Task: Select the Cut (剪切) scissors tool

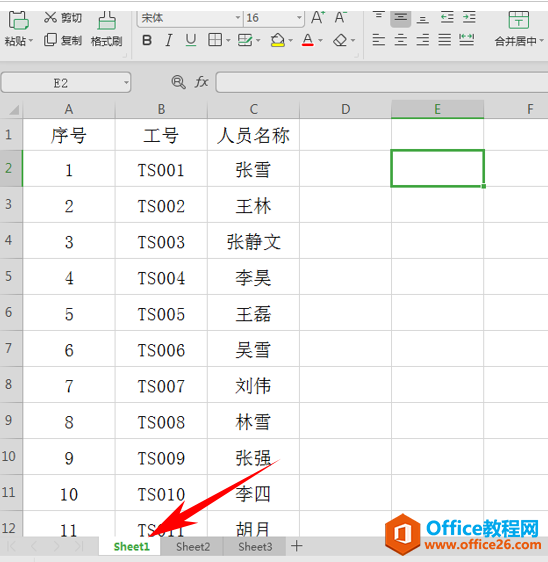Action: [x=51, y=17]
